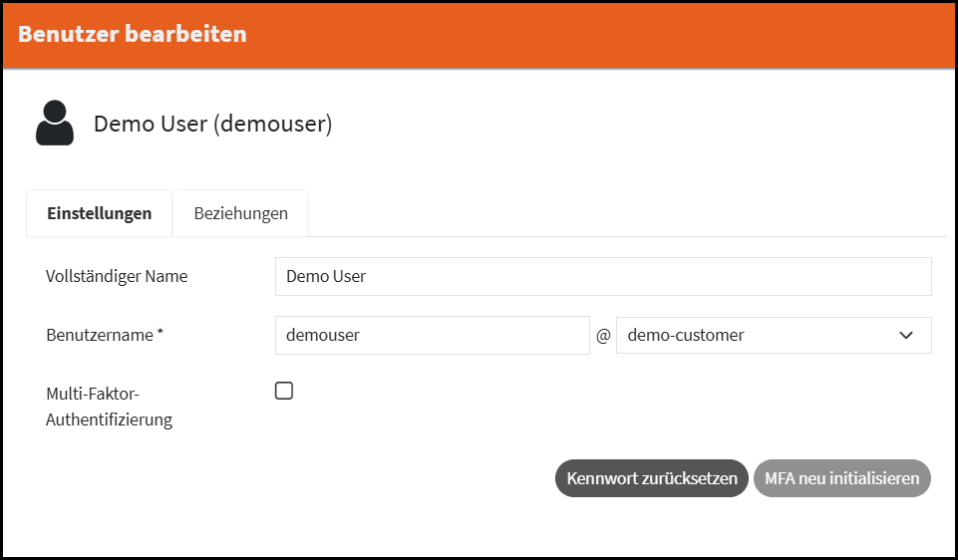The width and height of the screenshot is (958, 560).
Task: Click the @ symbol between username and domain
Action: (603, 337)
